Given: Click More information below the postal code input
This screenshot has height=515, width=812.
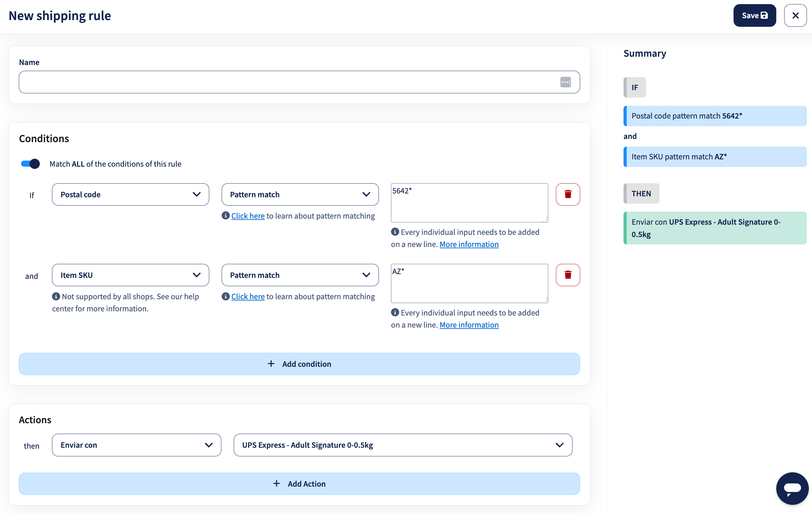Looking at the screenshot, I should 469,244.
